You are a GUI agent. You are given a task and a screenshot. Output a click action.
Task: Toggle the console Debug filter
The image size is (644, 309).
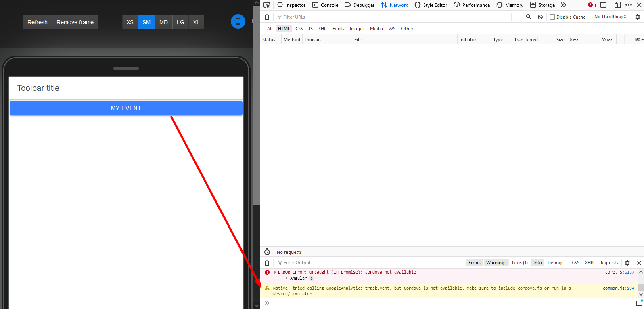(x=554, y=263)
